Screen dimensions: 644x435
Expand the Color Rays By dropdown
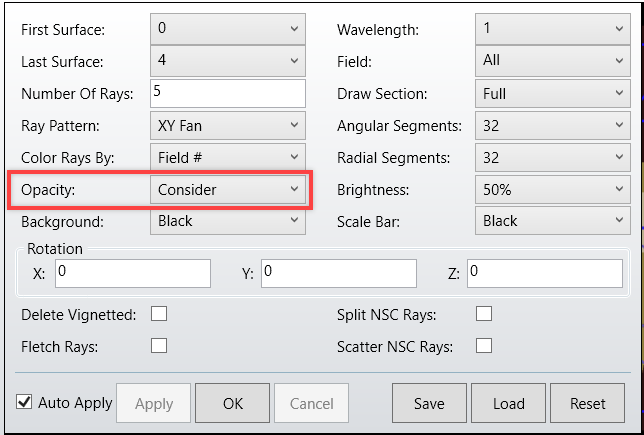[x=227, y=157]
